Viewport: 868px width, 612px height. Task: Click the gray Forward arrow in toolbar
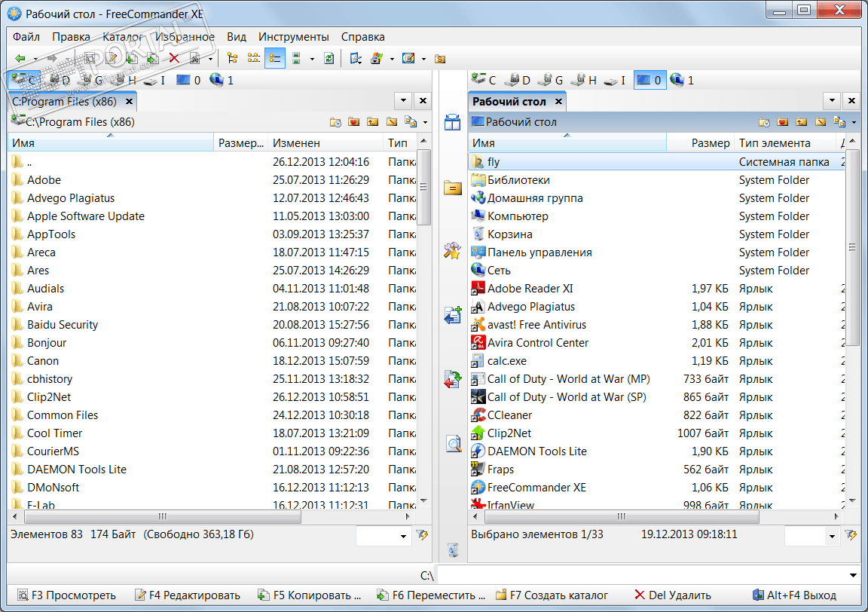(52, 58)
